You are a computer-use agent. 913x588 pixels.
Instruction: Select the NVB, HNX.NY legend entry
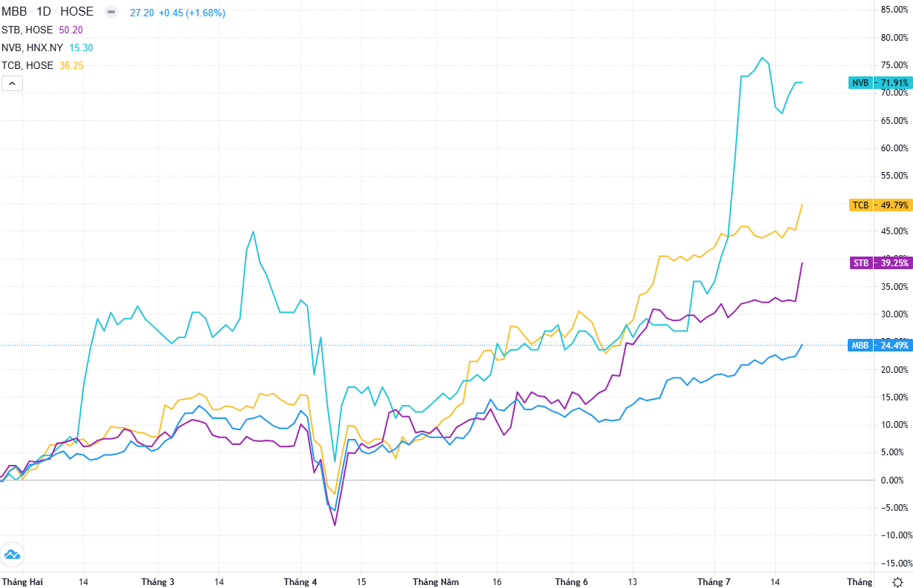pyautogui.click(x=33, y=47)
